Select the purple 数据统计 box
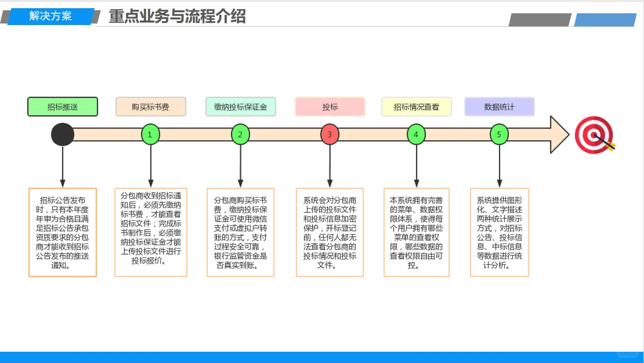The height and width of the screenshot is (363, 644). click(499, 107)
